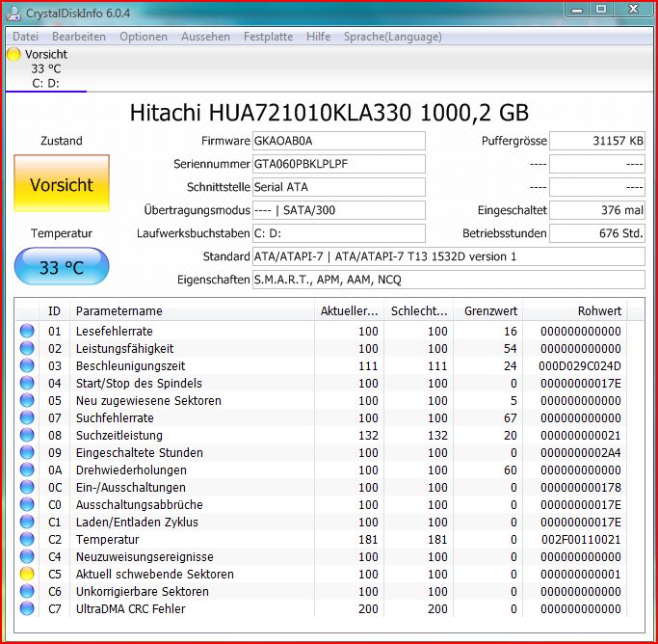The width and height of the screenshot is (658, 644).
Task: Click the Puffergrösse value 31157 KB
Action: tap(597, 141)
